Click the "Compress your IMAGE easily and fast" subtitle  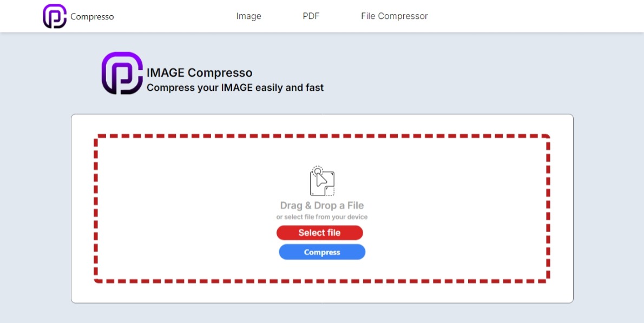click(x=235, y=87)
